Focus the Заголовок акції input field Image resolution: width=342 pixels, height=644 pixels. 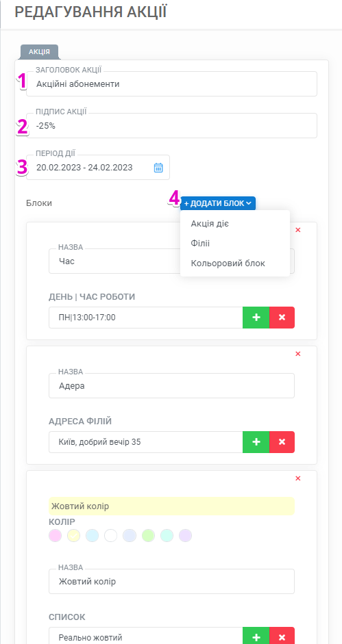171,83
